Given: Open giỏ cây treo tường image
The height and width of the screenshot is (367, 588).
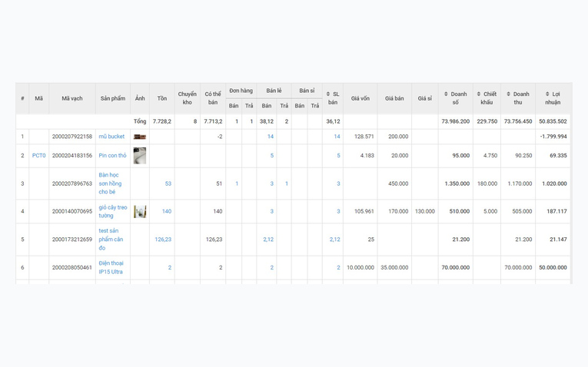Looking at the screenshot, I should (140, 212).
